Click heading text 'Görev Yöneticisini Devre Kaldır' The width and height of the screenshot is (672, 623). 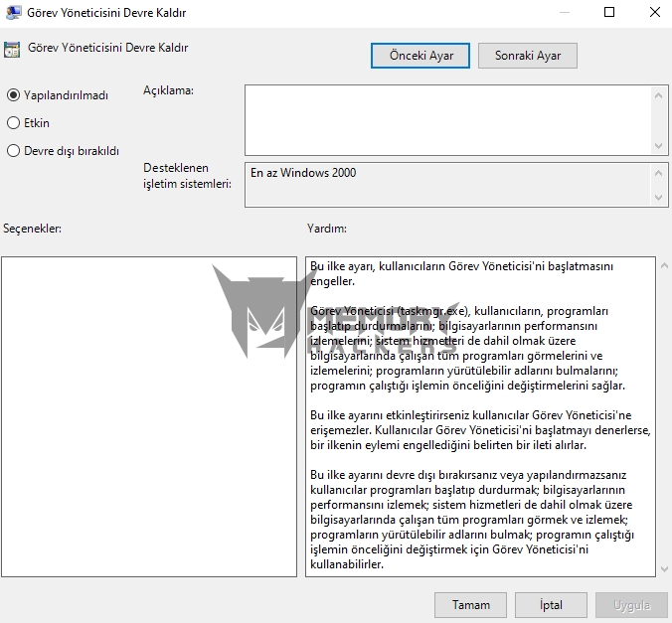point(108,48)
